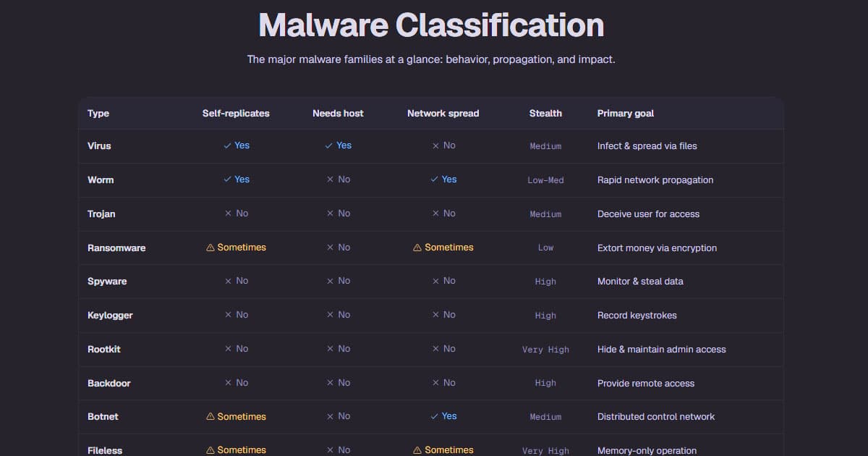
Task: Click "Rapid network propagation" text
Action: pos(655,180)
